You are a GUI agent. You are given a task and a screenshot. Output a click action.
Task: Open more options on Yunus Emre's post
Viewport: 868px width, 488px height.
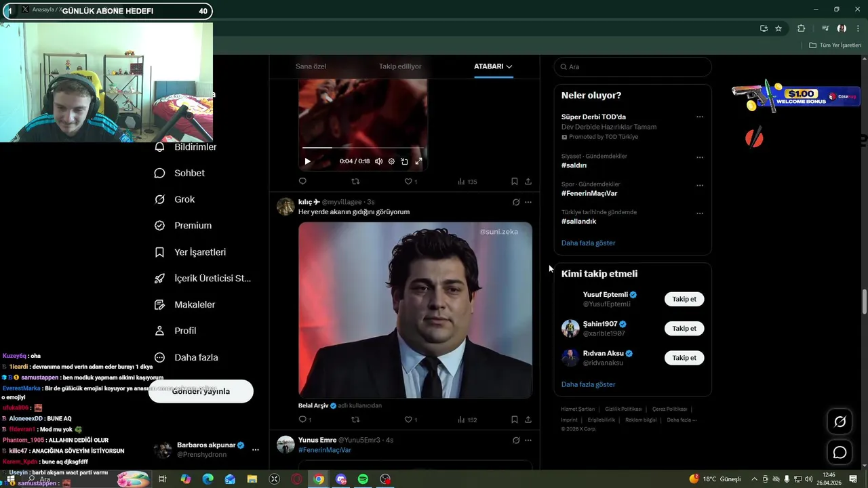click(528, 440)
